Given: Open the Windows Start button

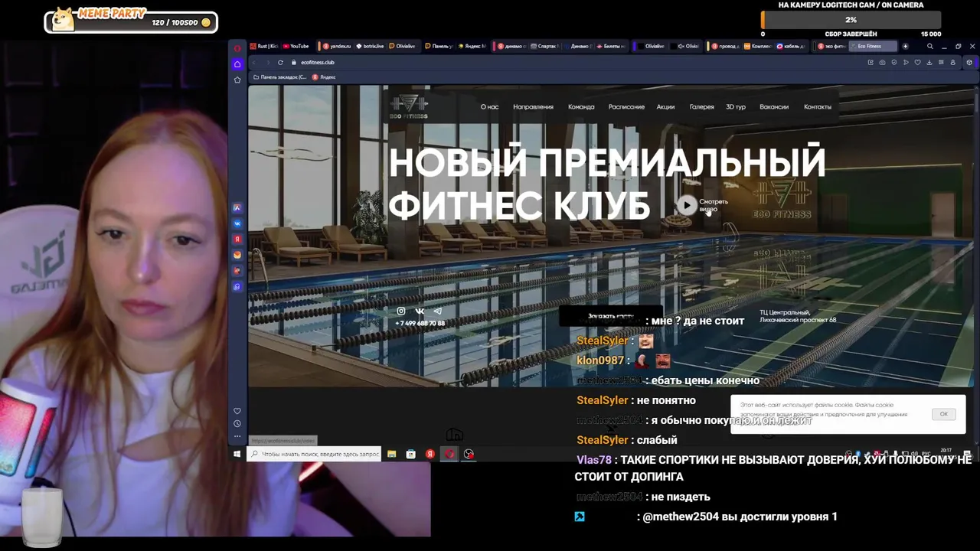Looking at the screenshot, I should coord(237,454).
